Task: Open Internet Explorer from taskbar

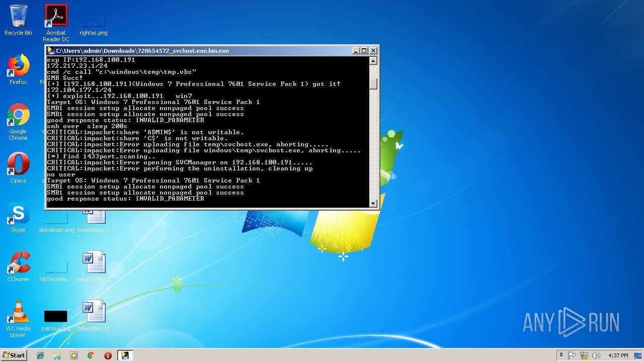Action: [x=40, y=355]
